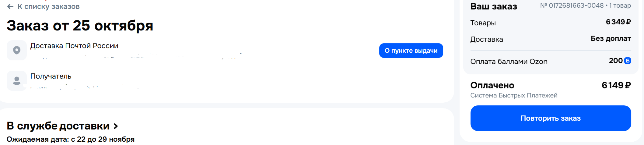
Task: Click the order number № 0172681663-0048
Action: (x=572, y=5)
